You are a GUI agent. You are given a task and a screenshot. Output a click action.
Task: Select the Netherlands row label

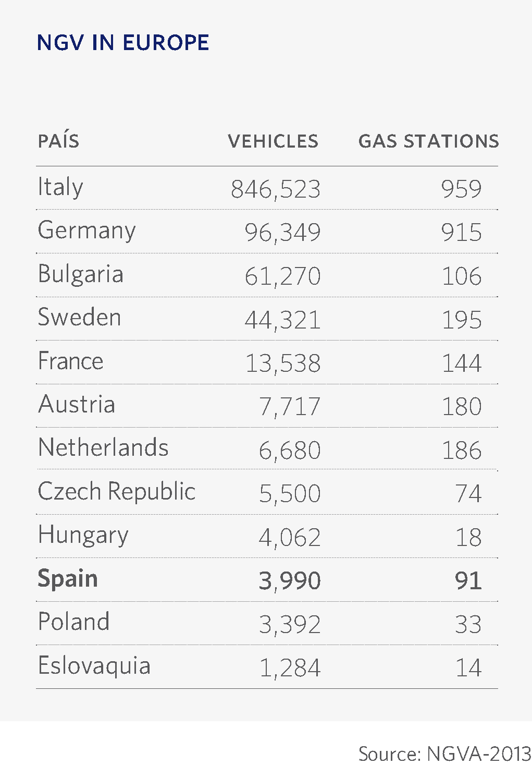click(103, 448)
